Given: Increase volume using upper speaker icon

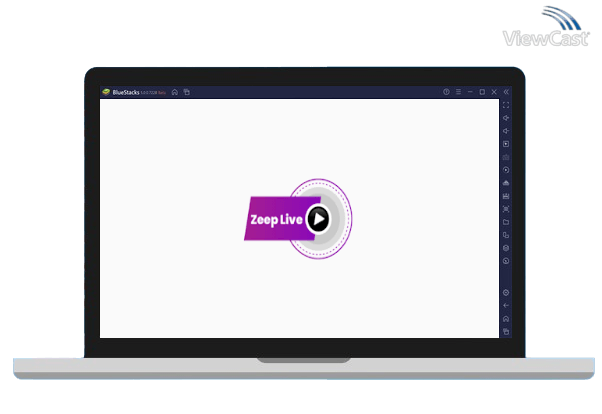Looking at the screenshot, I should (x=506, y=118).
